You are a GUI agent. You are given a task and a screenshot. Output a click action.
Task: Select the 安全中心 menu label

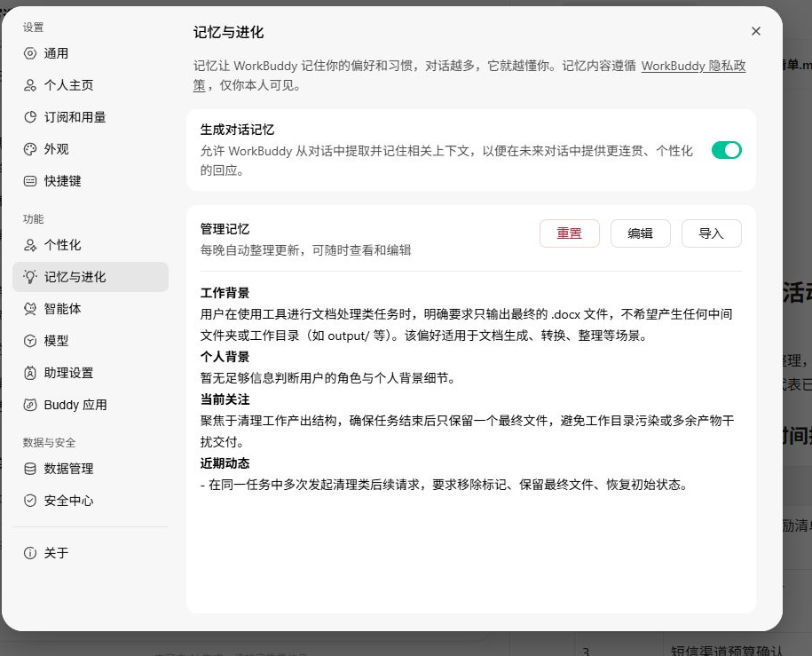(69, 501)
